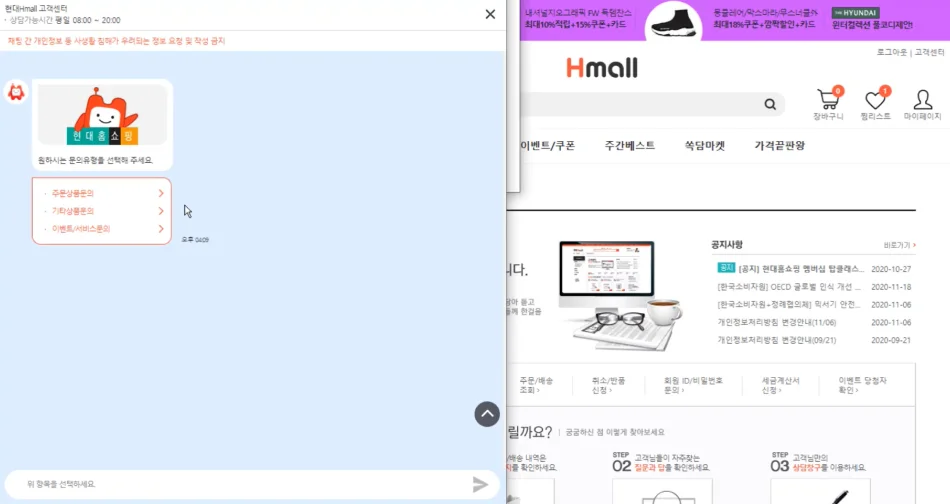Open the 가격끝판왕 menu
This screenshot has width=950, height=504.
click(780, 145)
